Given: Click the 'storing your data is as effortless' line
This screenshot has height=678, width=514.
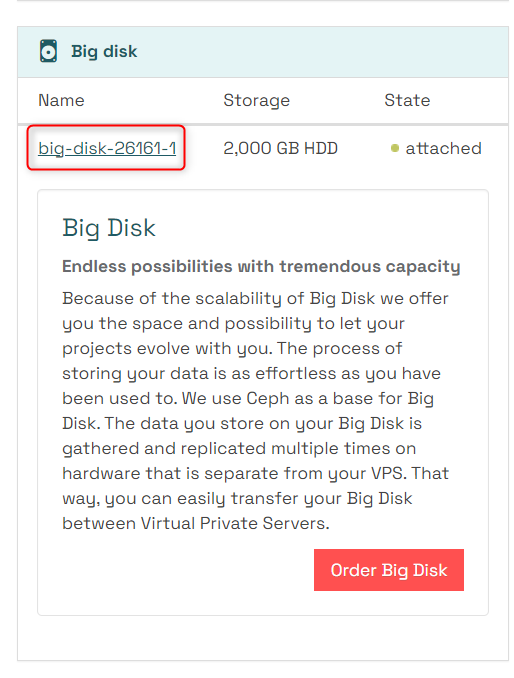Looking at the screenshot, I should coord(251,374).
